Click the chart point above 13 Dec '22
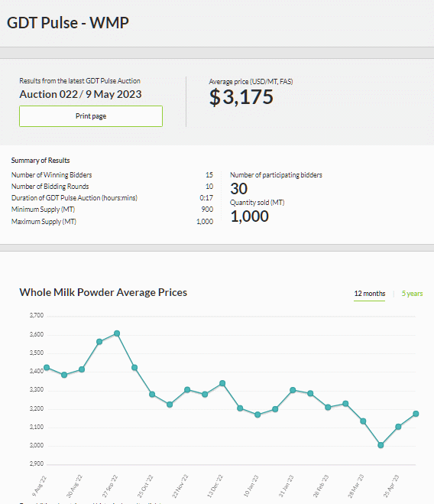The height and width of the screenshot is (504, 434). [222, 383]
